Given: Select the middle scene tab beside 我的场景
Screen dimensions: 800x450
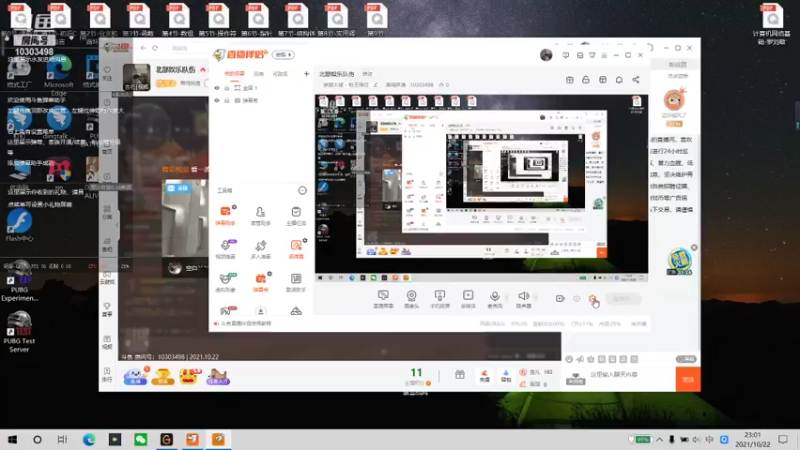Looking at the screenshot, I should coord(259,74).
